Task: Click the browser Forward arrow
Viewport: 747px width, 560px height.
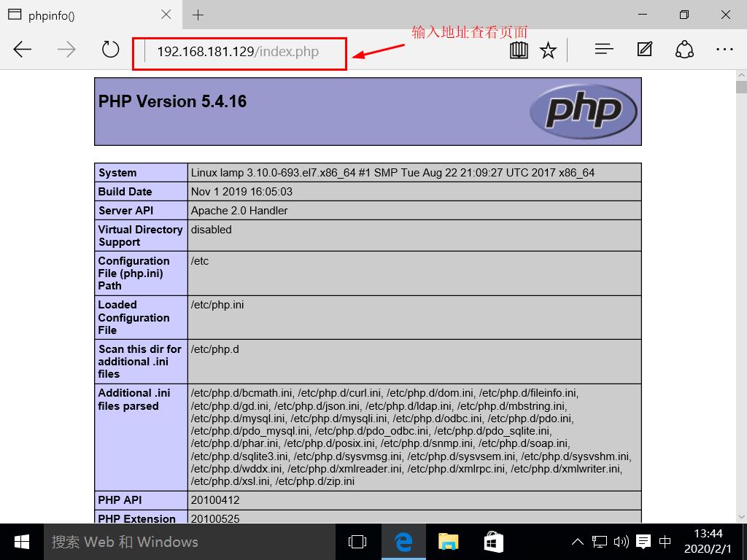Action: click(x=66, y=49)
